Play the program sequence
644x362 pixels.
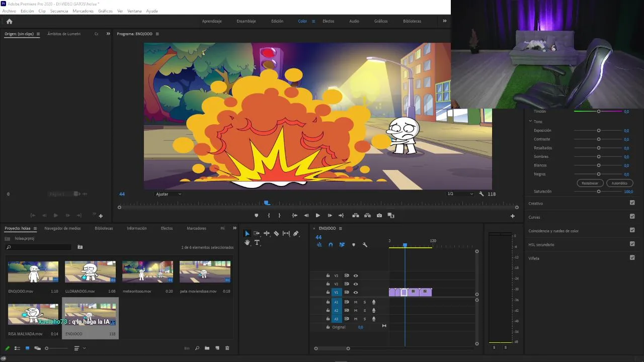(x=317, y=216)
